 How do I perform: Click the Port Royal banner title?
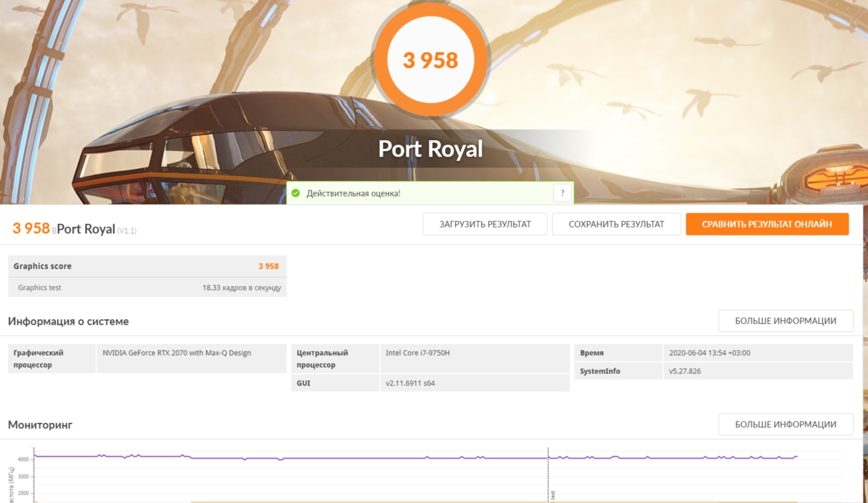tap(430, 149)
